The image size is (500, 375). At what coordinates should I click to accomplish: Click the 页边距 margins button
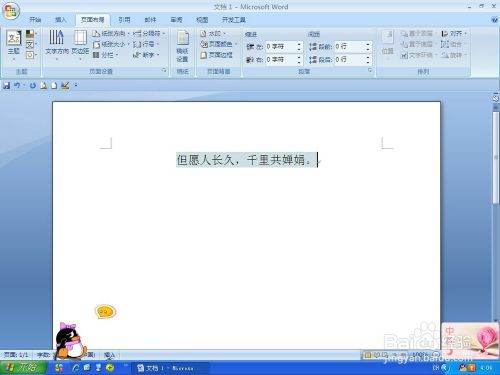pos(80,45)
